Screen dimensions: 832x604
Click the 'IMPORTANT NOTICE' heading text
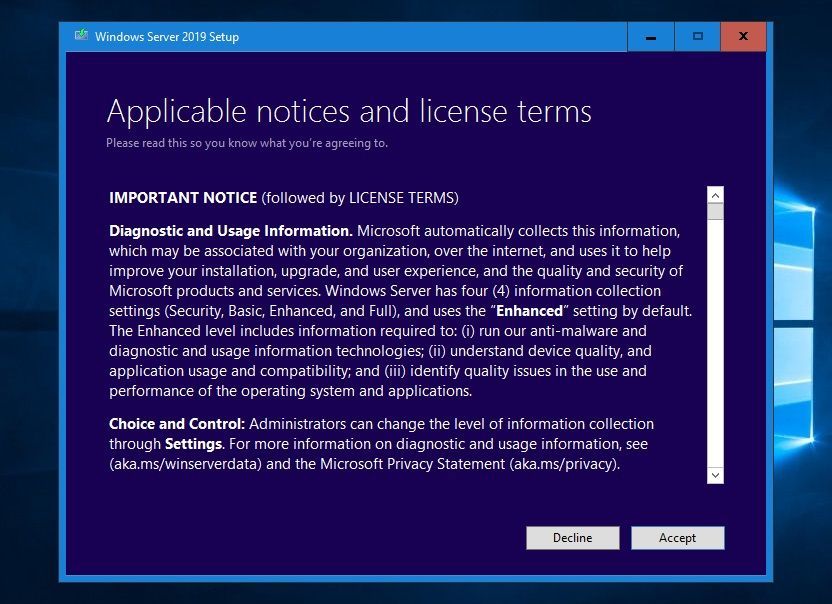click(183, 198)
